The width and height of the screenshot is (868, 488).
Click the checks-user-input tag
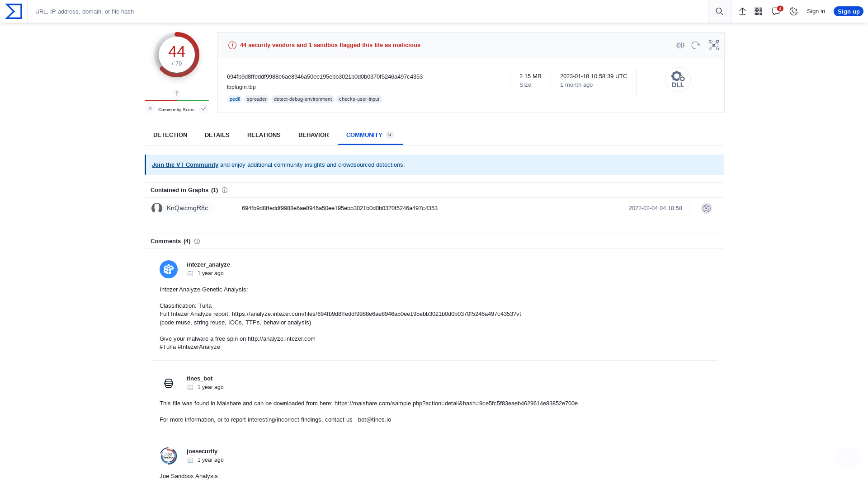359,99
